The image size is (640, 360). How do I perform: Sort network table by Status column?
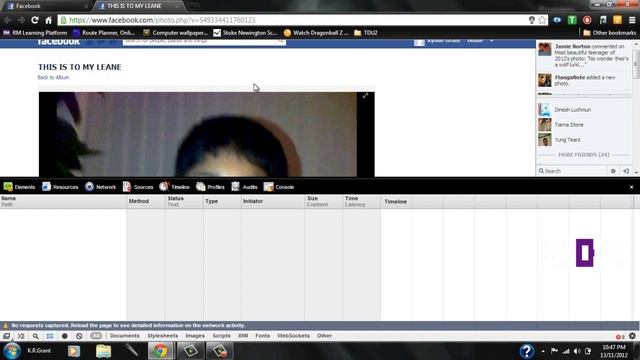coord(184,201)
